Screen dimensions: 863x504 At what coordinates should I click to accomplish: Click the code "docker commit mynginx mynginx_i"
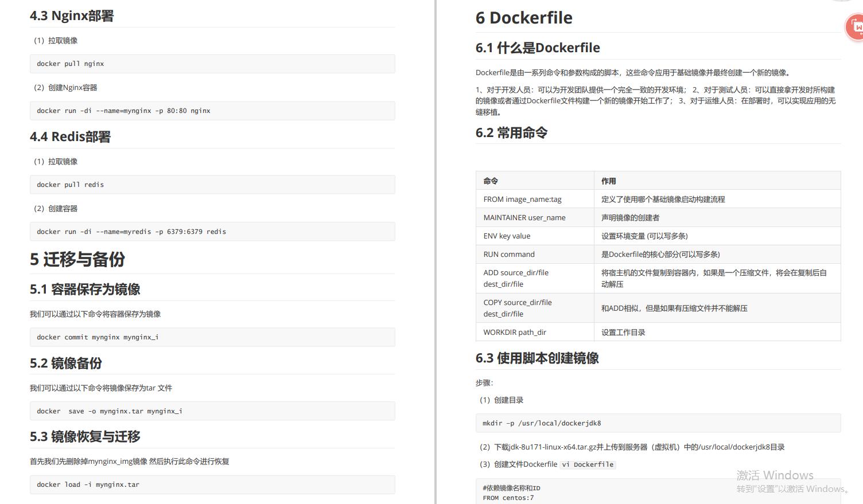tap(98, 337)
